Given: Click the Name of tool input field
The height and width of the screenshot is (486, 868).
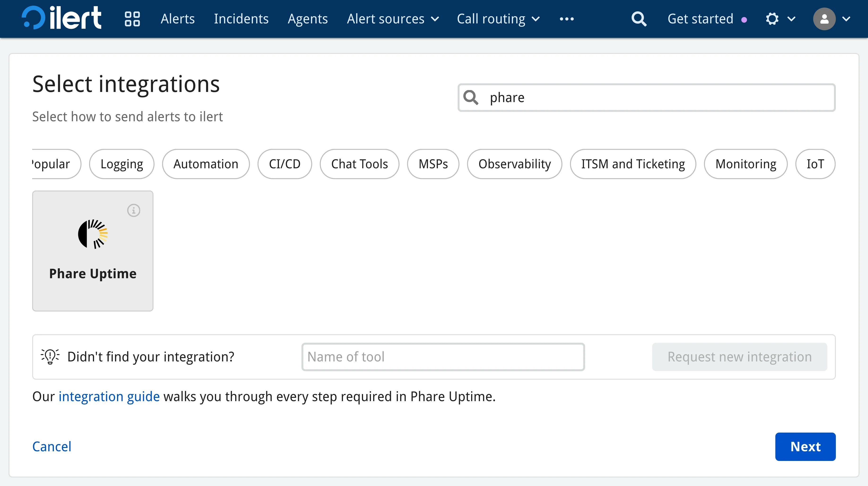Looking at the screenshot, I should click(443, 356).
